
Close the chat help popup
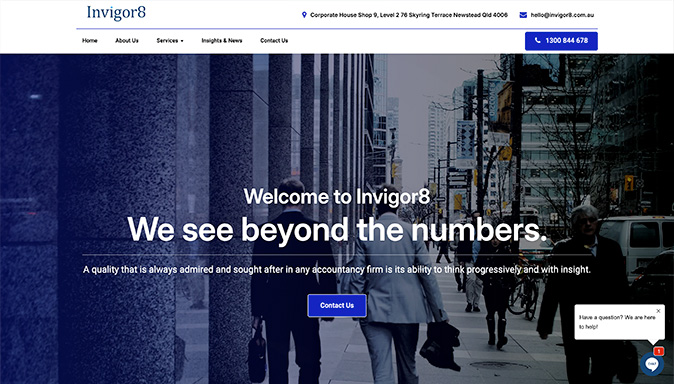658,311
